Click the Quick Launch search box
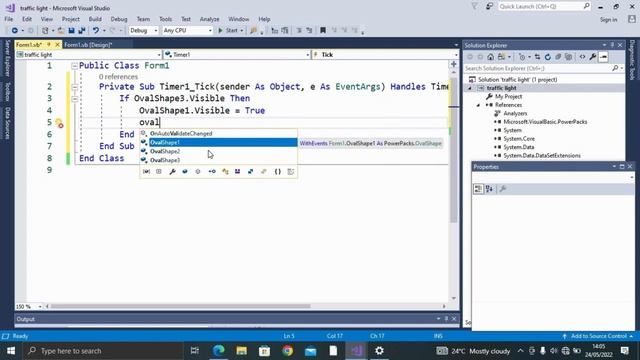The height and width of the screenshot is (360, 640). click(544, 7)
